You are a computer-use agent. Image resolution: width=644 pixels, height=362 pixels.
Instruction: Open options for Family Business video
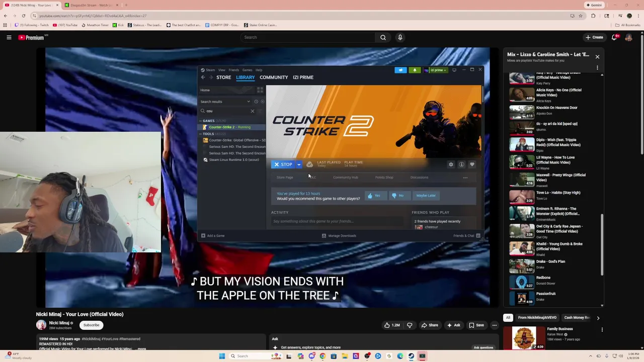point(602,330)
